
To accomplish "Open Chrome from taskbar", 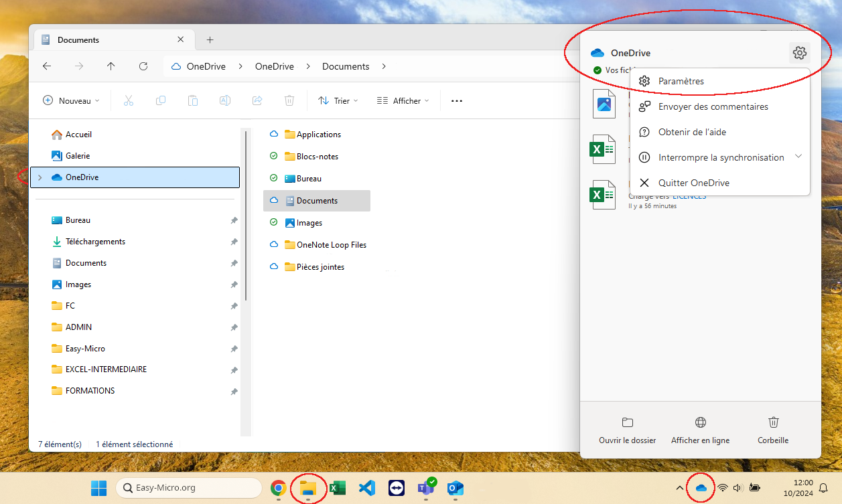I will (279, 488).
